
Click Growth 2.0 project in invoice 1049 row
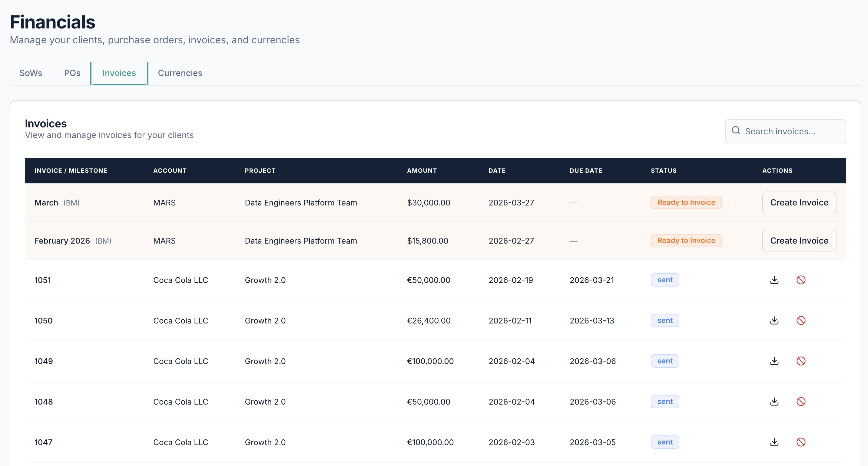(x=265, y=361)
